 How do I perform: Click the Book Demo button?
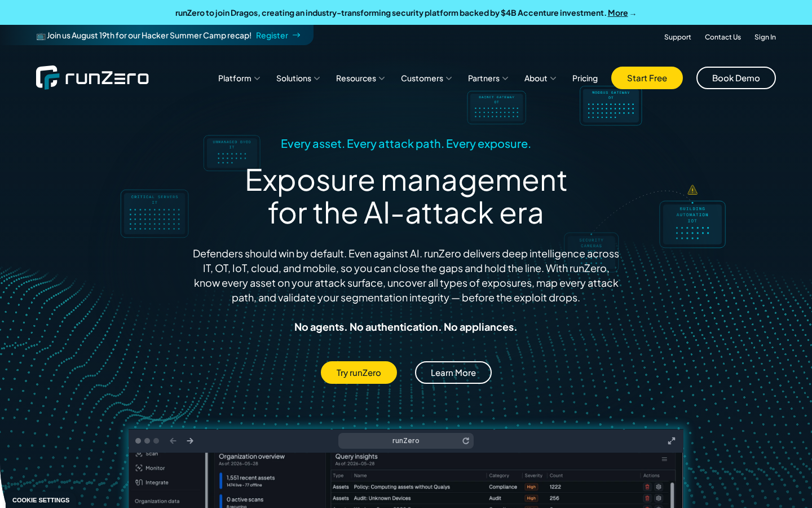[736, 78]
